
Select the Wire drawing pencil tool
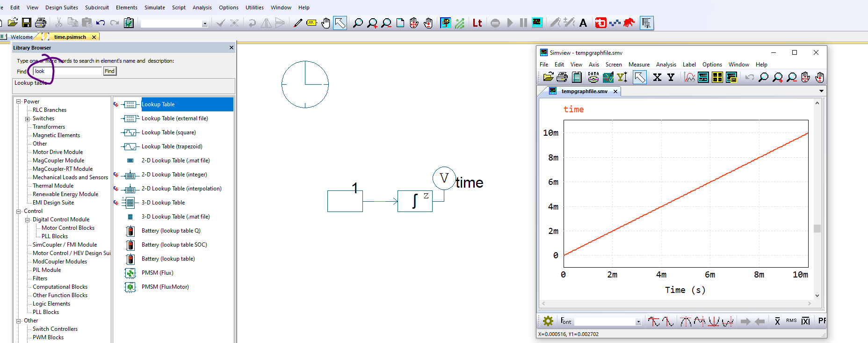click(298, 22)
